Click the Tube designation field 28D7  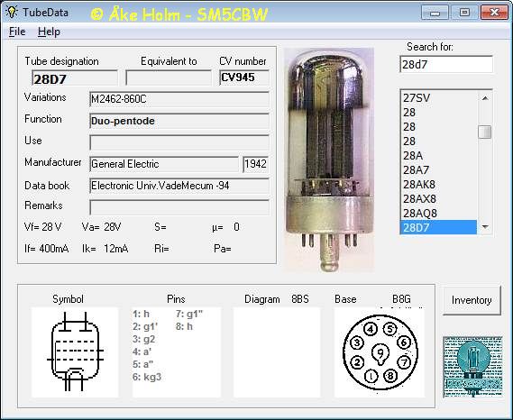pos(75,78)
